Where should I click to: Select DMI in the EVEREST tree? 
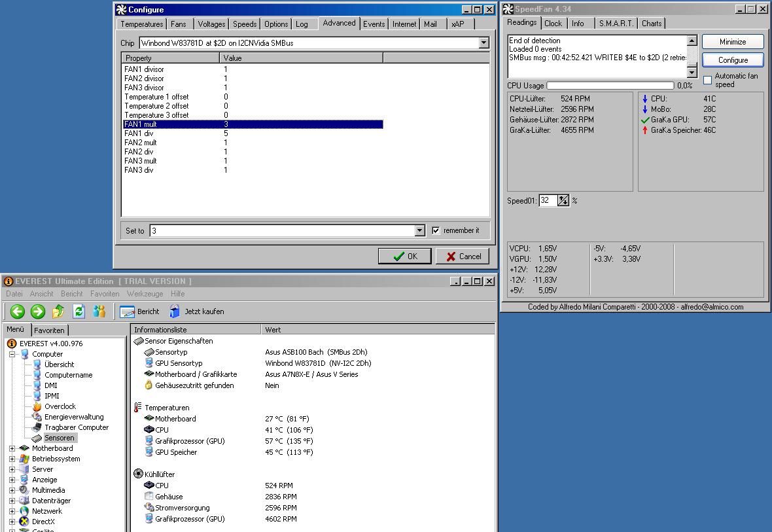pos(51,385)
